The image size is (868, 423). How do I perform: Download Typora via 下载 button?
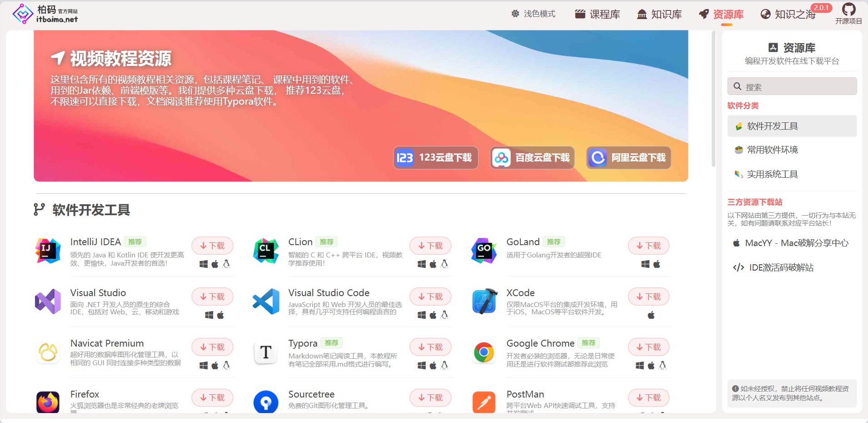pos(430,347)
